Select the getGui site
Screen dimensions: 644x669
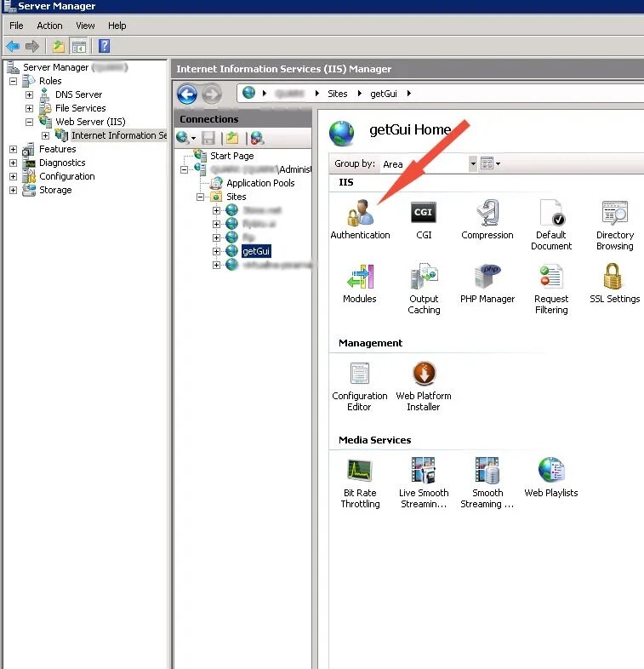point(256,251)
